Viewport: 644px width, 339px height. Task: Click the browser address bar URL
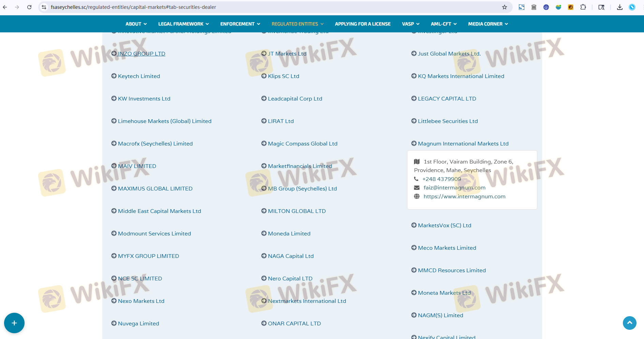tap(133, 7)
